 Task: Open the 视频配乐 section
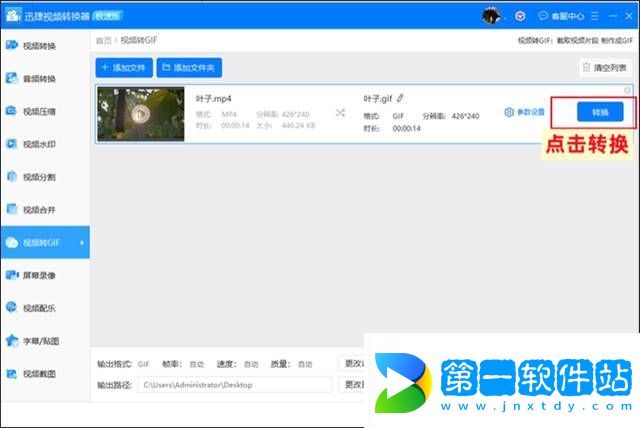(39, 308)
